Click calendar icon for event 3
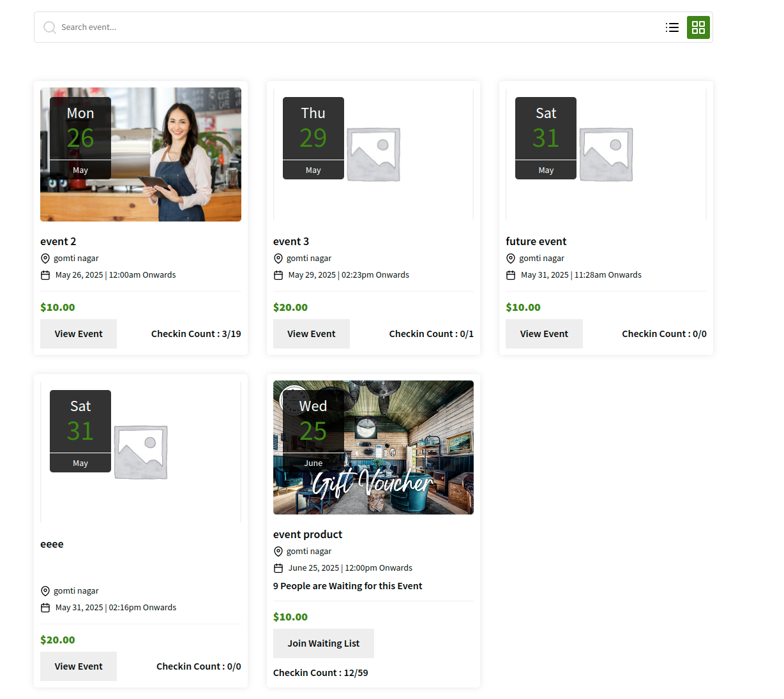 click(x=278, y=275)
